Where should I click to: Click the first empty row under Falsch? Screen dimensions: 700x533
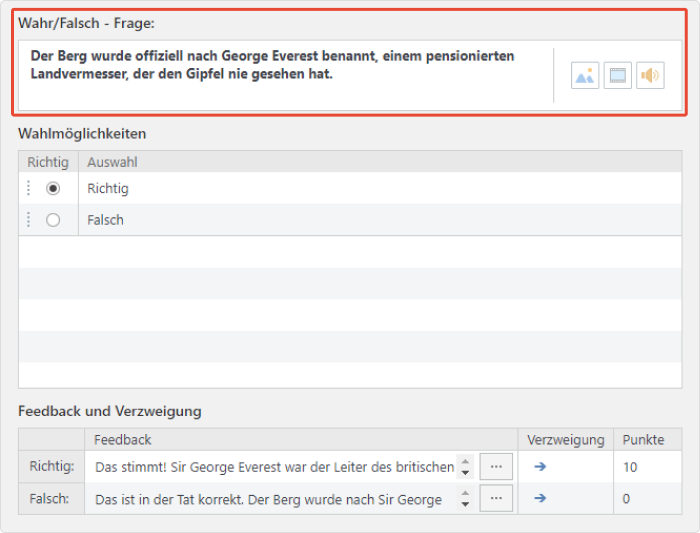pyautogui.click(x=350, y=252)
